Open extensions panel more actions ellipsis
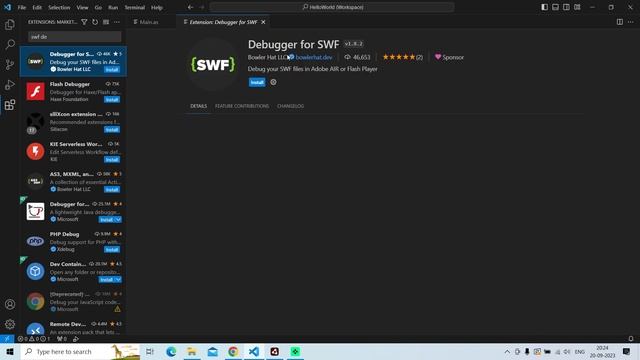 click(117, 22)
